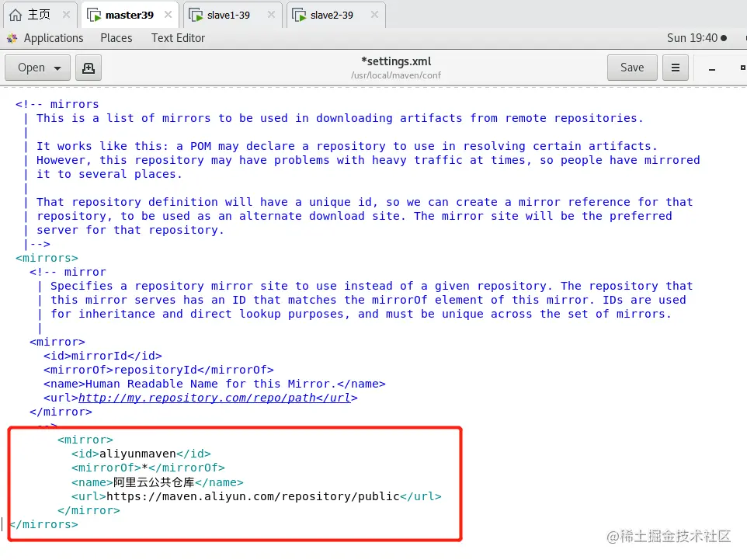The height and width of the screenshot is (560, 747).
Task: Click the Applications menu icon
Action: (12, 39)
